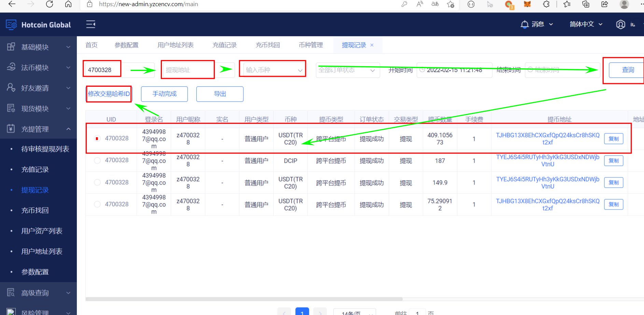Switch to the 币种管理 tab
The width and height of the screenshot is (644, 315).
[x=311, y=45]
